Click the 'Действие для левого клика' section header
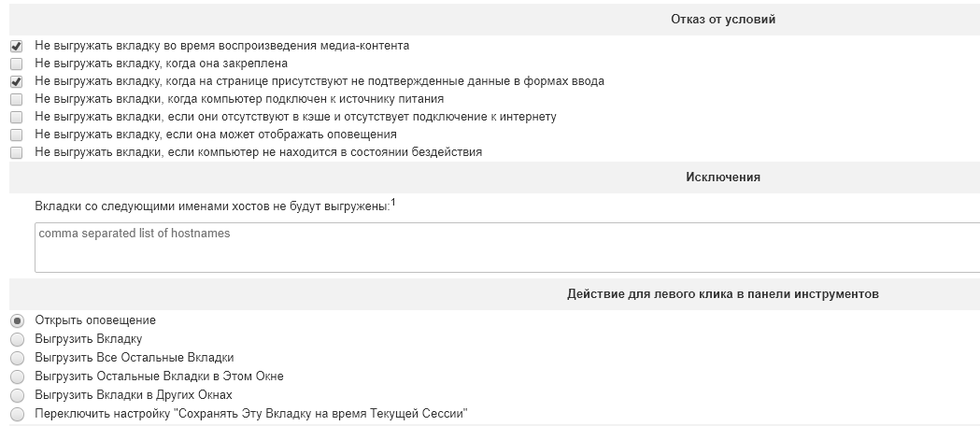Image resolution: width=980 pixels, height=426 pixels. pos(723,293)
